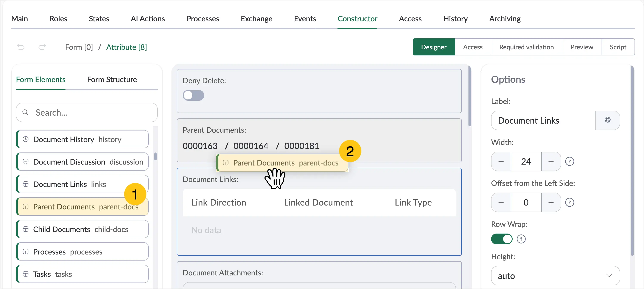Open the Roles tab

click(x=58, y=19)
